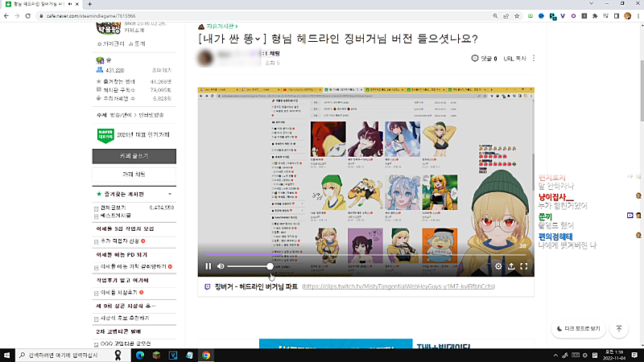Open 이세돌 시상후기 board
Viewport: 644px width, 362px height.
(x=118, y=292)
